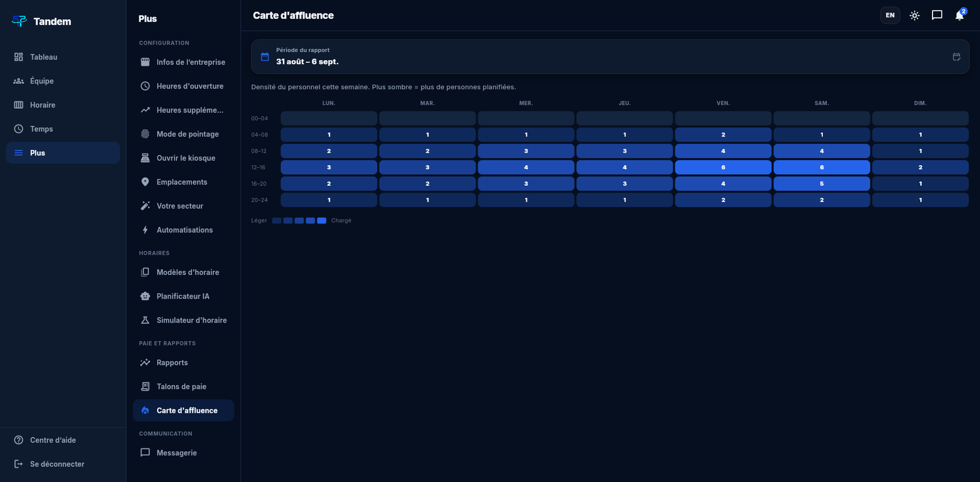Click the Équipe people icon
980x482 pixels.
[19, 81]
